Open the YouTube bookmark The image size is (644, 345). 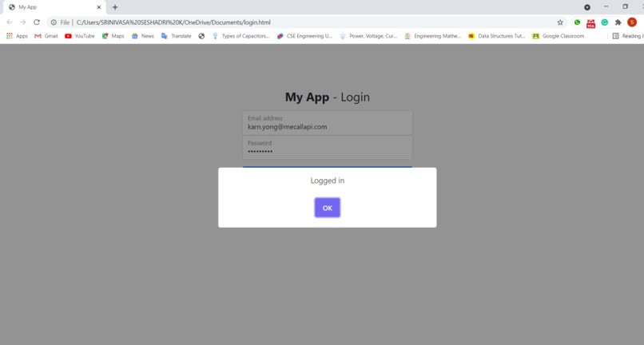click(80, 36)
